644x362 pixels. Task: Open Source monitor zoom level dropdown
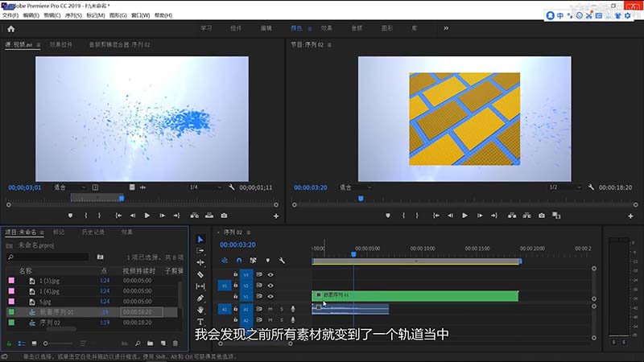click(x=68, y=187)
